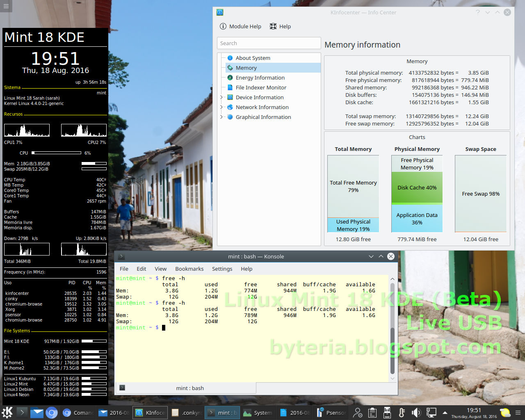Click the Help button in KInfocenter

[x=280, y=26]
